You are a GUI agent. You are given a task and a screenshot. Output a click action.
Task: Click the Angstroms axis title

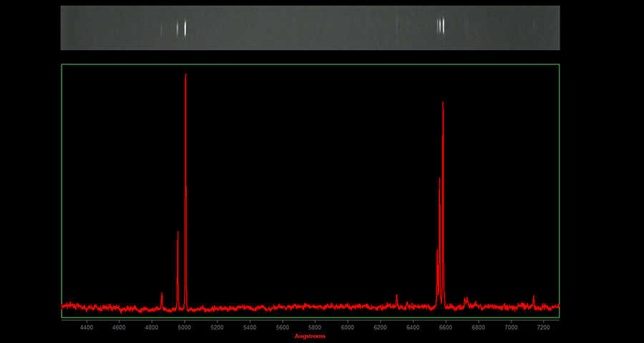click(310, 336)
